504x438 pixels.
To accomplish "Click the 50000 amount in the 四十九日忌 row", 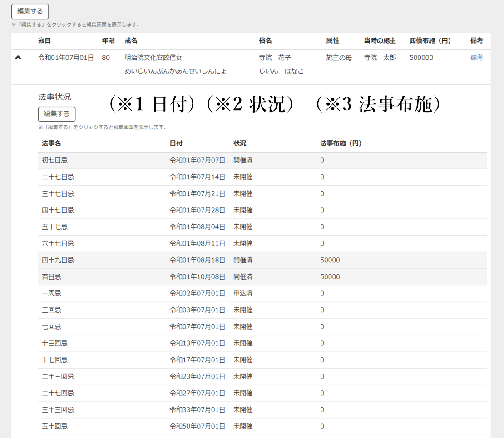I will (x=330, y=260).
